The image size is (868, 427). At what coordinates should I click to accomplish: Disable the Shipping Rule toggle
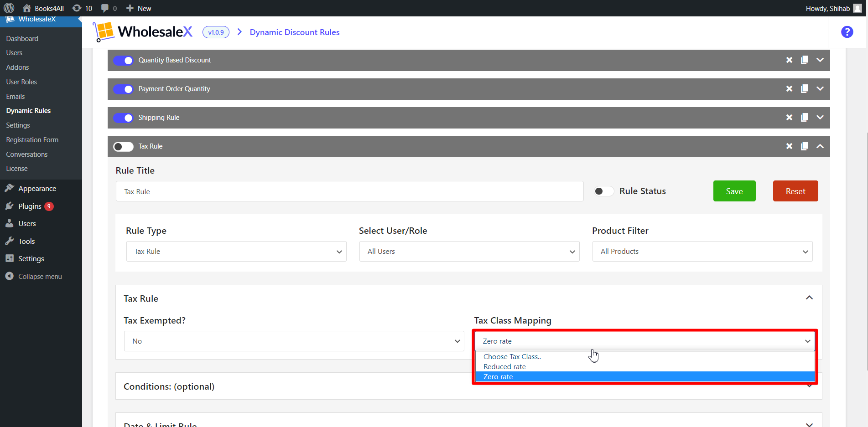point(123,118)
